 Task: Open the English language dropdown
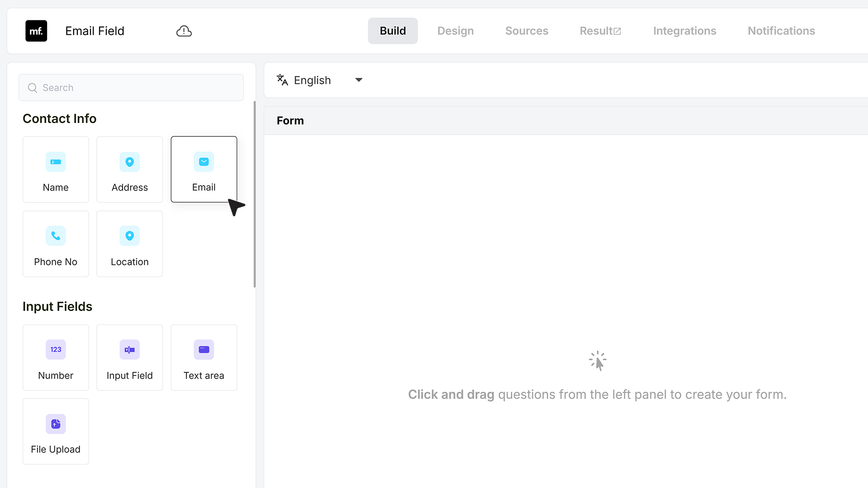point(320,80)
